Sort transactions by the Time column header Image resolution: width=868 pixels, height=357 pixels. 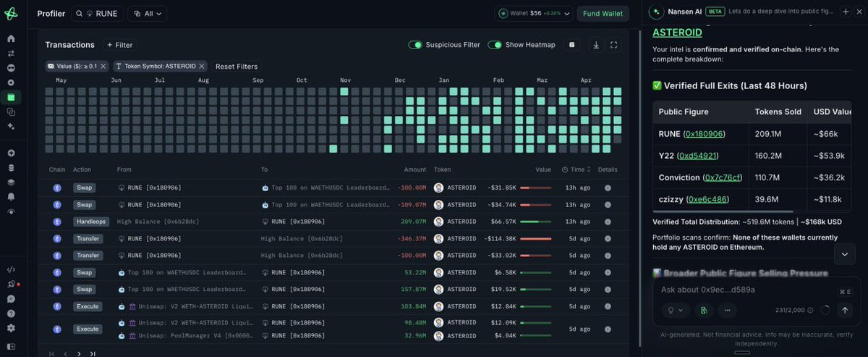[576, 169]
